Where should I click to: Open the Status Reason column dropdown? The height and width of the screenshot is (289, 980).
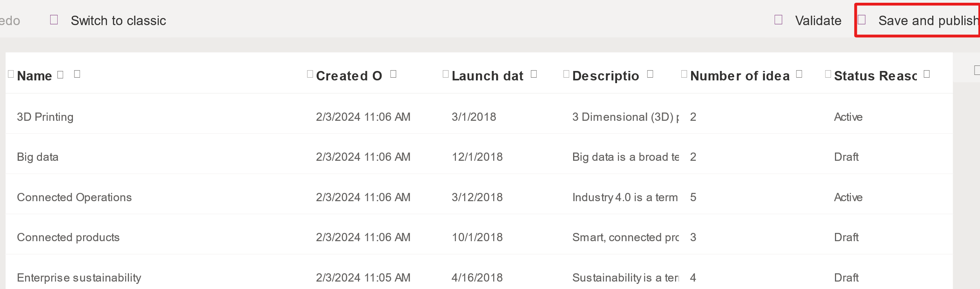pos(927,74)
